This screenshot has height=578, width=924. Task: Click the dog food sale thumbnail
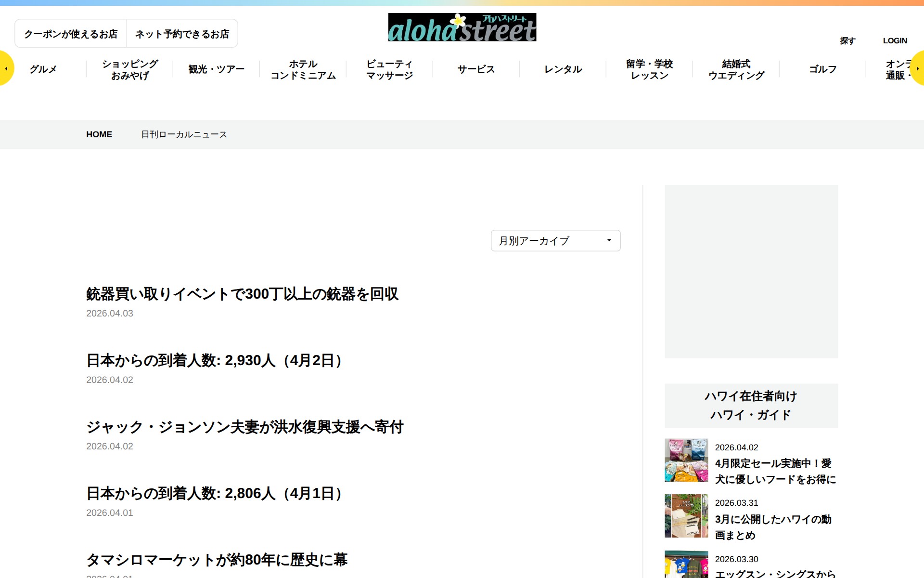click(x=686, y=460)
